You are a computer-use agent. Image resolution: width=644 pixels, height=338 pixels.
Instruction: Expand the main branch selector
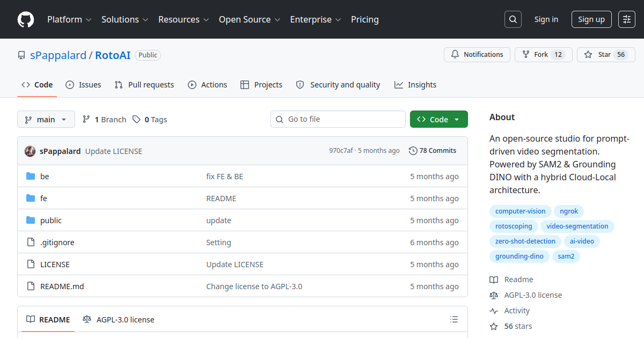click(46, 119)
